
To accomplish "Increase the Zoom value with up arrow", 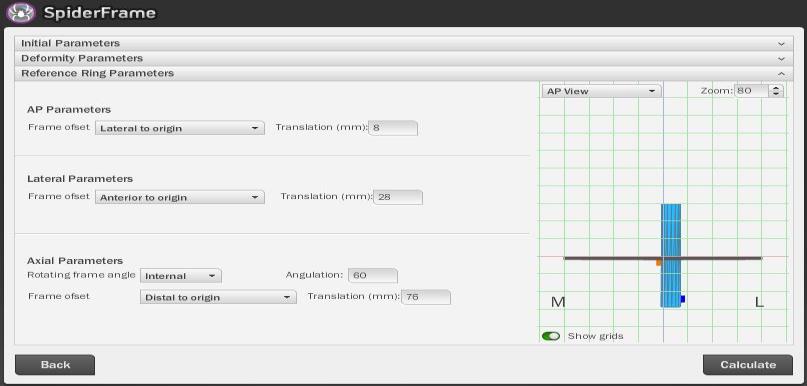I will coord(776,88).
